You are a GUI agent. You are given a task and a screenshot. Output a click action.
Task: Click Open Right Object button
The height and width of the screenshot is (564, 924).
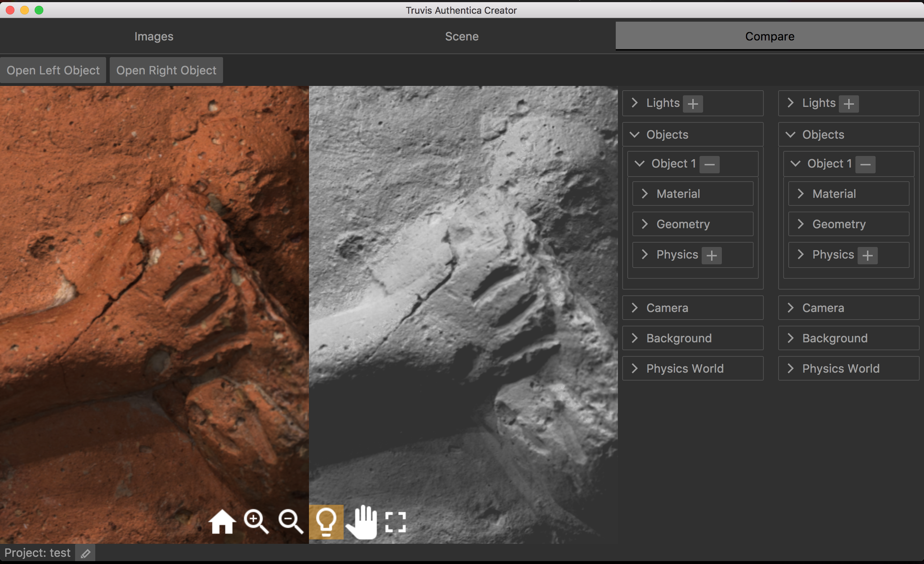pyautogui.click(x=166, y=70)
